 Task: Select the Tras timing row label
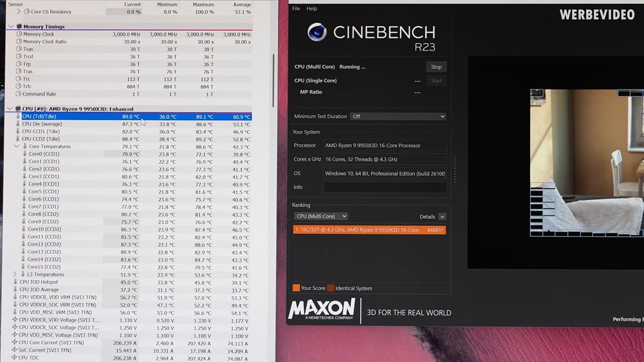pos(28,71)
